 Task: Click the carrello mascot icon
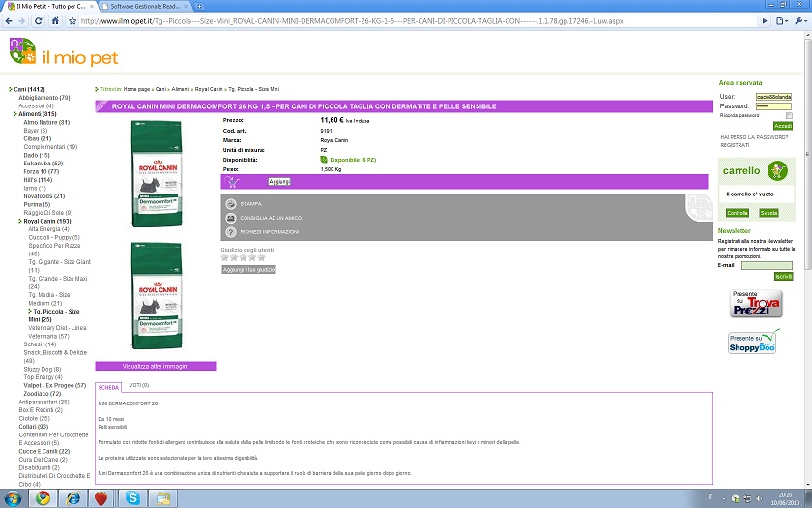coord(777,170)
